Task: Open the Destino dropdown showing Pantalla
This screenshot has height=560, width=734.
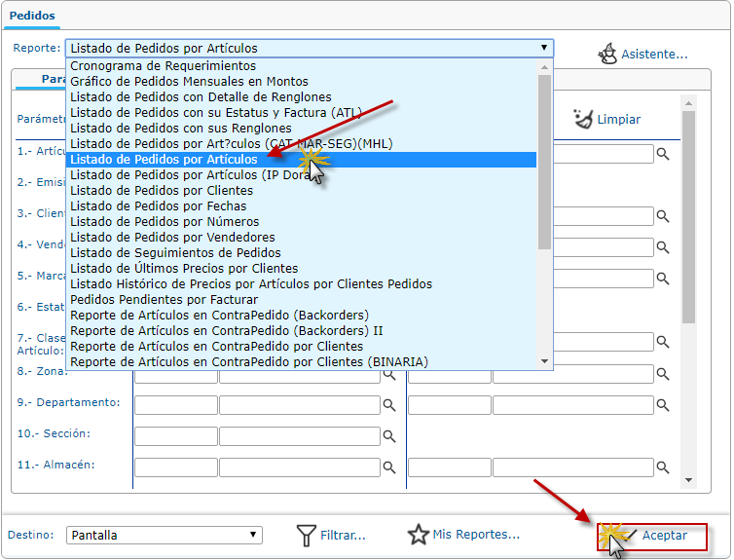Action: [165, 535]
